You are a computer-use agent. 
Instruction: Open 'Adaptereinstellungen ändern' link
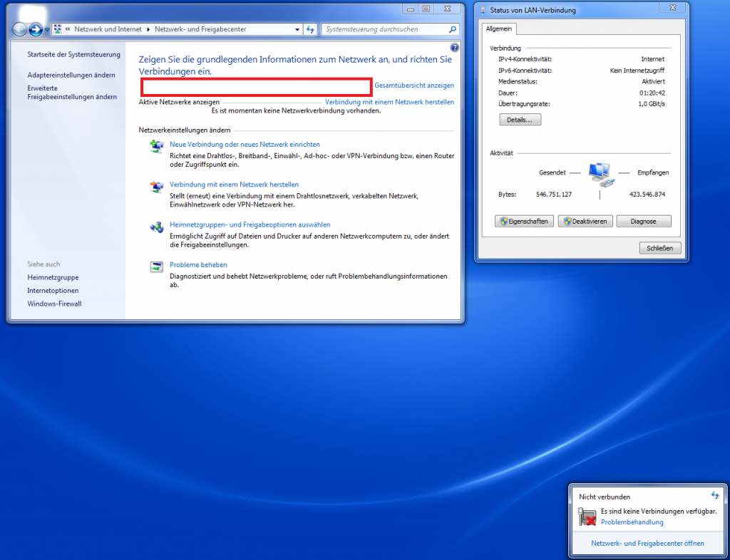pyautogui.click(x=71, y=75)
